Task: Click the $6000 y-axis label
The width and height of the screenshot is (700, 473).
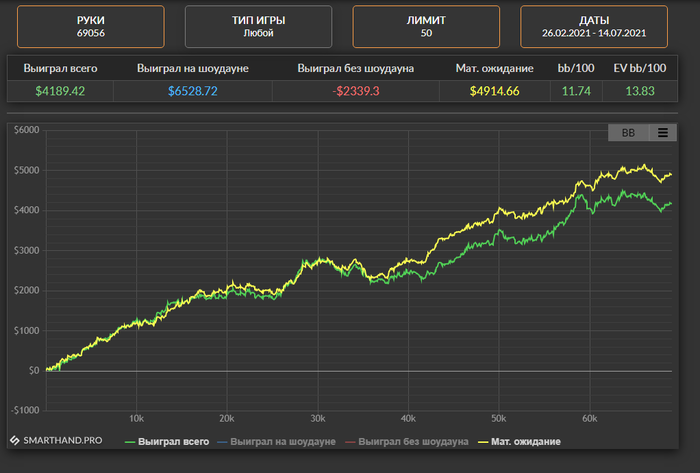Action: coord(26,130)
